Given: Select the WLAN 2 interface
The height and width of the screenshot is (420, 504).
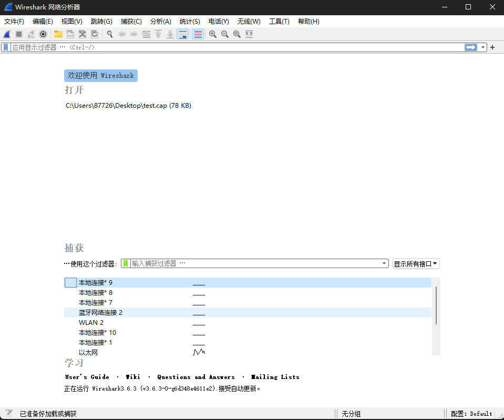Looking at the screenshot, I should point(248,323).
